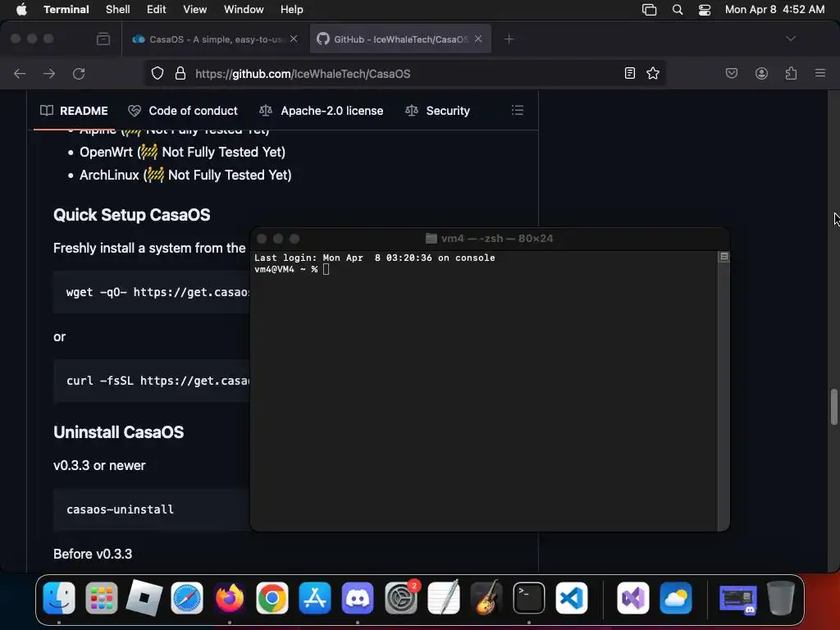Toggle Reader View icon
This screenshot has width=840, height=630.
point(630,73)
